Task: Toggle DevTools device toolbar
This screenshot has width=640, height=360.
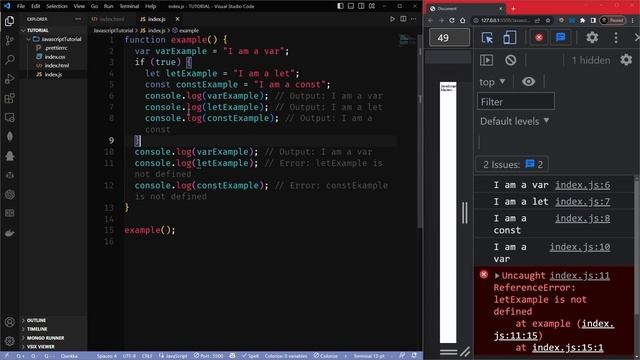Action: 509,38
